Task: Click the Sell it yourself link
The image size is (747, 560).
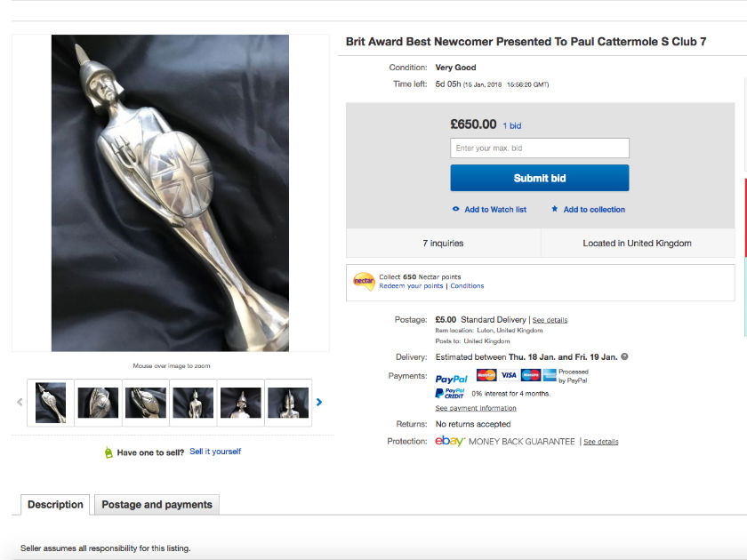Action: coord(215,452)
